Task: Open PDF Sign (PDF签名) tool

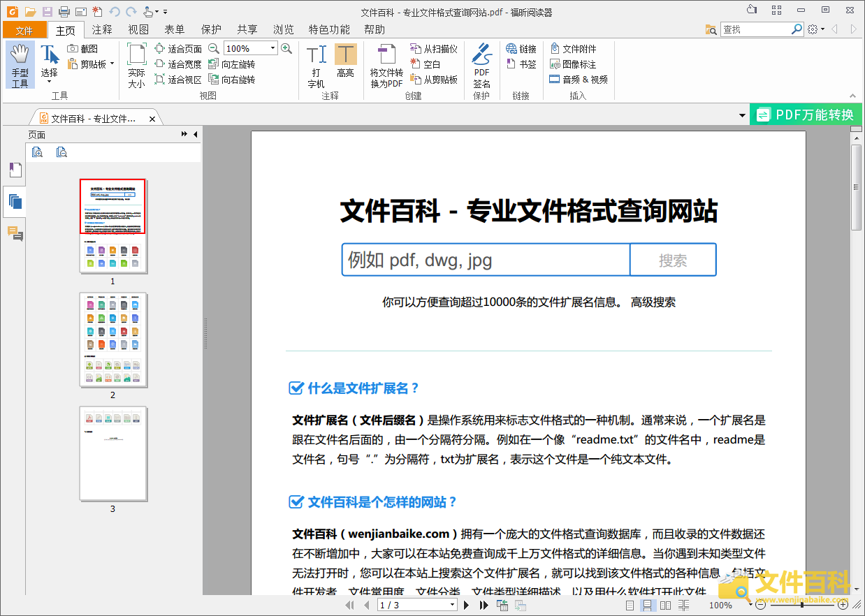Action: point(482,64)
